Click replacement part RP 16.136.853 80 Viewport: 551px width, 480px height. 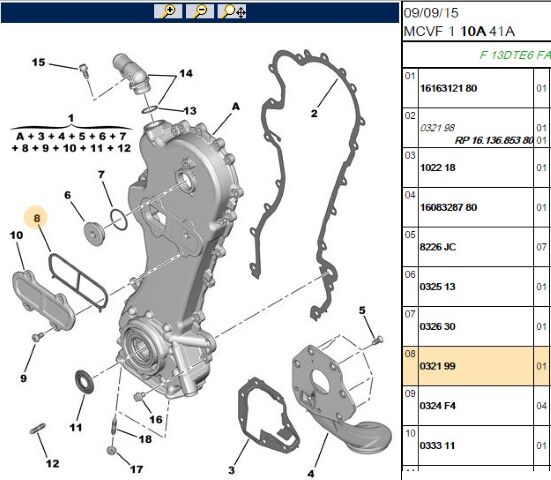point(494,141)
